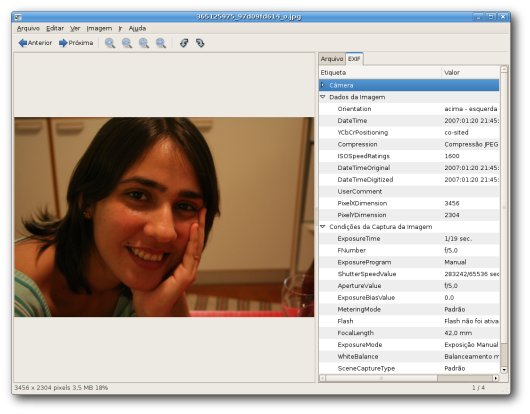The width and height of the screenshot is (530, 414).
Task: Select the ISOSpeedRatings row
Action: point(409,156)
